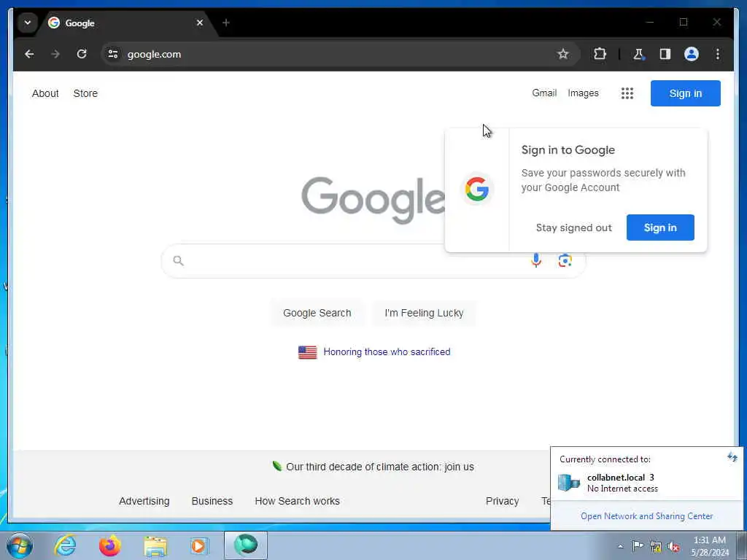Viewport: 747px width, 560px height.
Task: Select collabnet.local 3 network entry
Action: coord(647,483)
